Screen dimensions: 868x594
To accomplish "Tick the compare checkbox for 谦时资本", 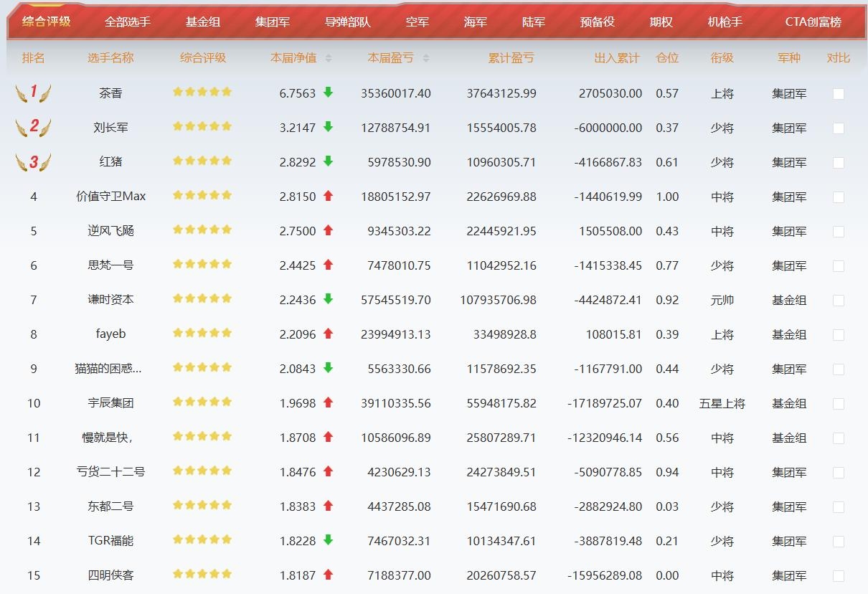I will [839, 300].
